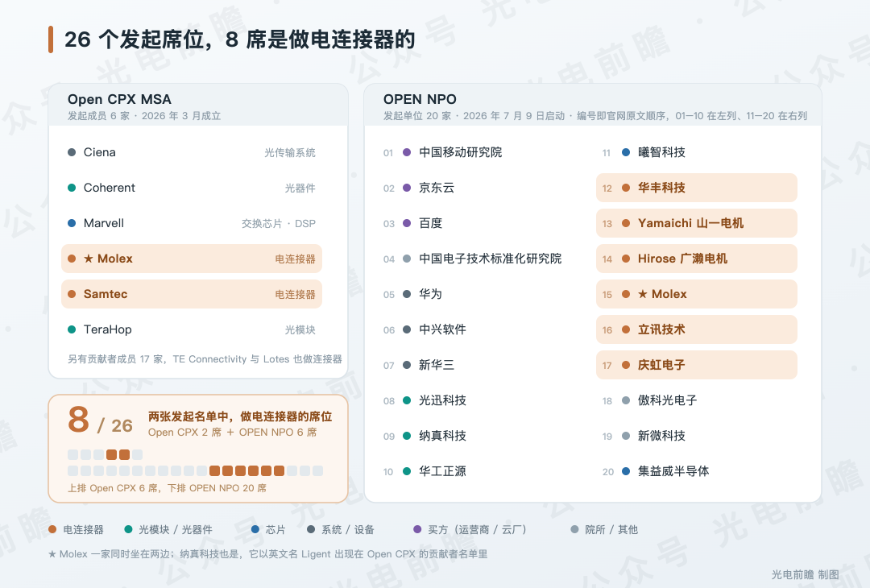
Task: Click the Marvell row
Action: [x=192, y=224]
